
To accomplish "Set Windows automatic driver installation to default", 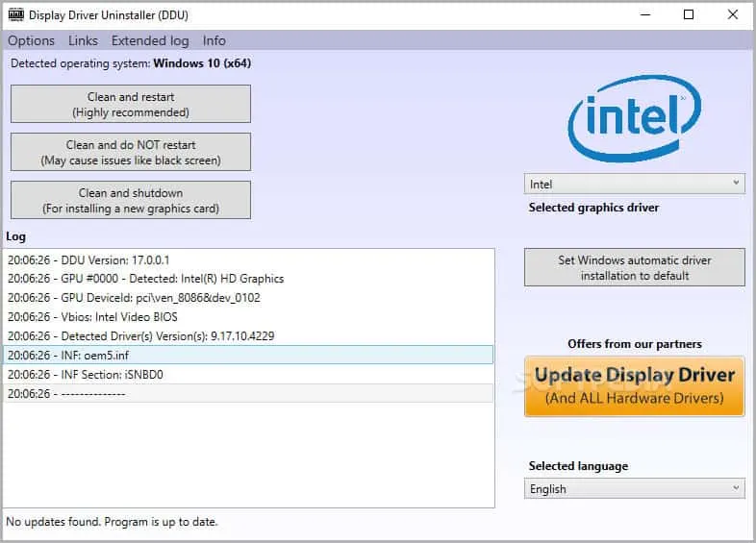I will click(x=635, y=268).
